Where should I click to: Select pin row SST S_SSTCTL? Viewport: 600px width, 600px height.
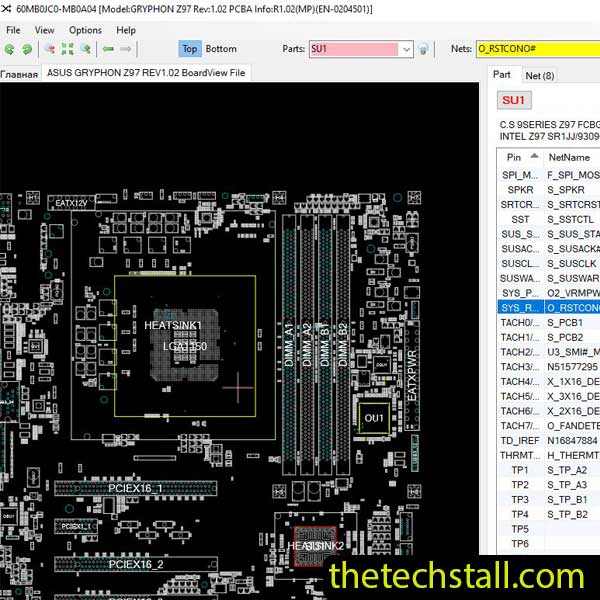549,219
